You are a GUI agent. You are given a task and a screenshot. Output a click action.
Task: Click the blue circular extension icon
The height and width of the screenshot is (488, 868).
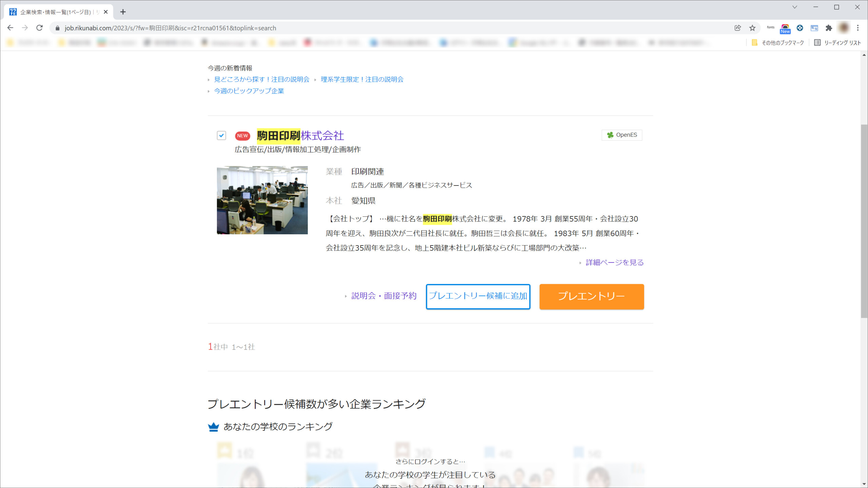pos(800,28)
